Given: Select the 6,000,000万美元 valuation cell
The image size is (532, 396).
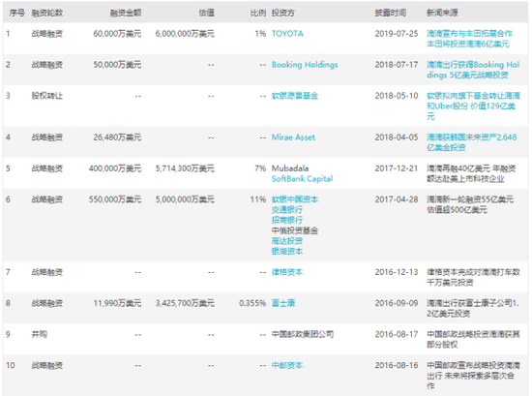Looking at the screenshot, I should pos(185,34).
